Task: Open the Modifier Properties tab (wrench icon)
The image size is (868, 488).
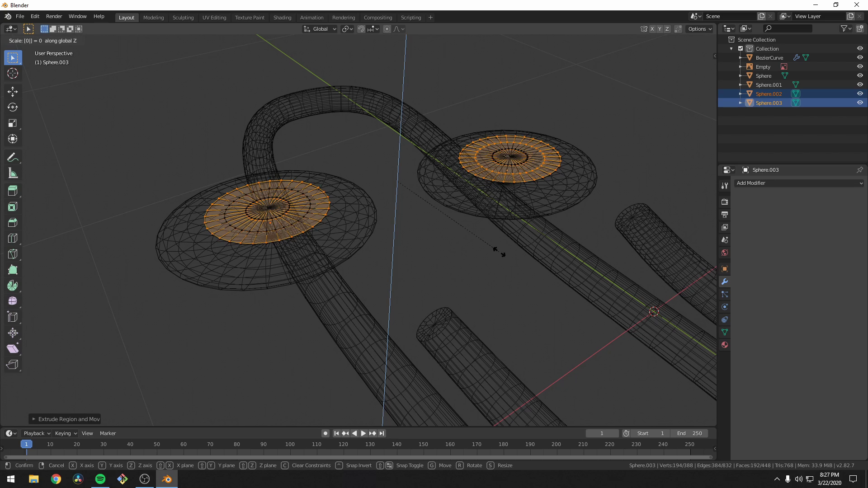Action: click(724, 282)
